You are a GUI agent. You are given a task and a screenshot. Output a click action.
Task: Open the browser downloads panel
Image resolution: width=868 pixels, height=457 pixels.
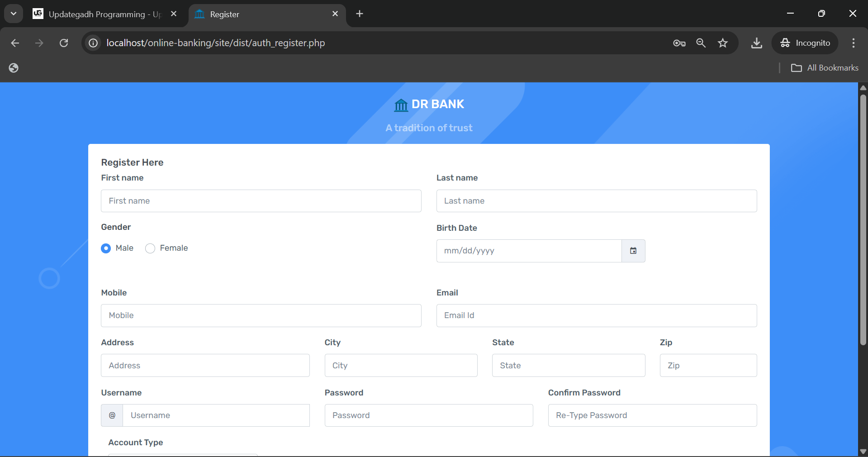[x=756, y=43]
